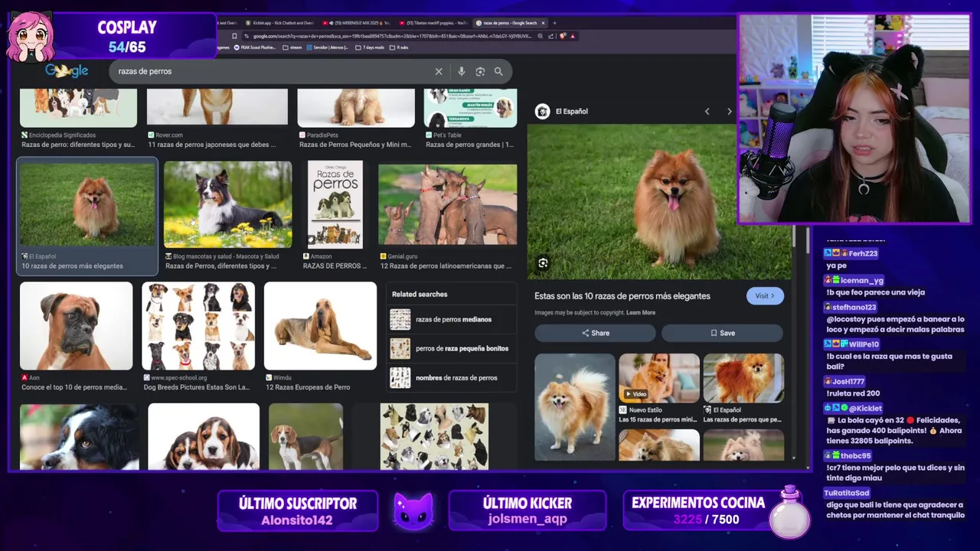The width and height of the screenshot is (980, 551).
Task: Click chat username @Kicklet
Action: point(865,408)
